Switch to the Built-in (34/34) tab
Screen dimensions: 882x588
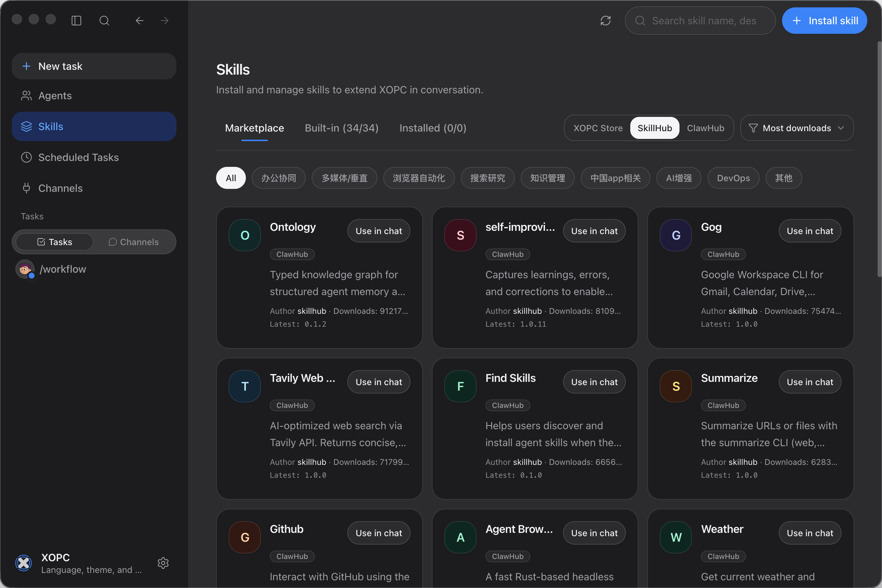coord(342,128)
